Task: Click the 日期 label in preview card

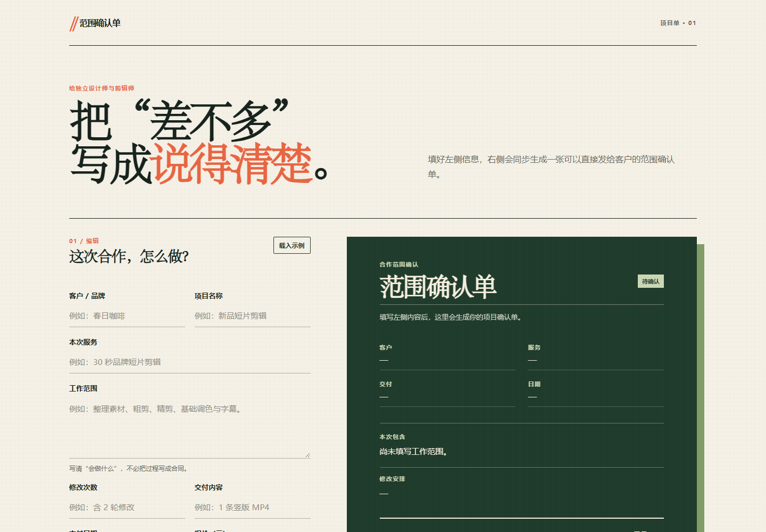Action: [534, 384]
